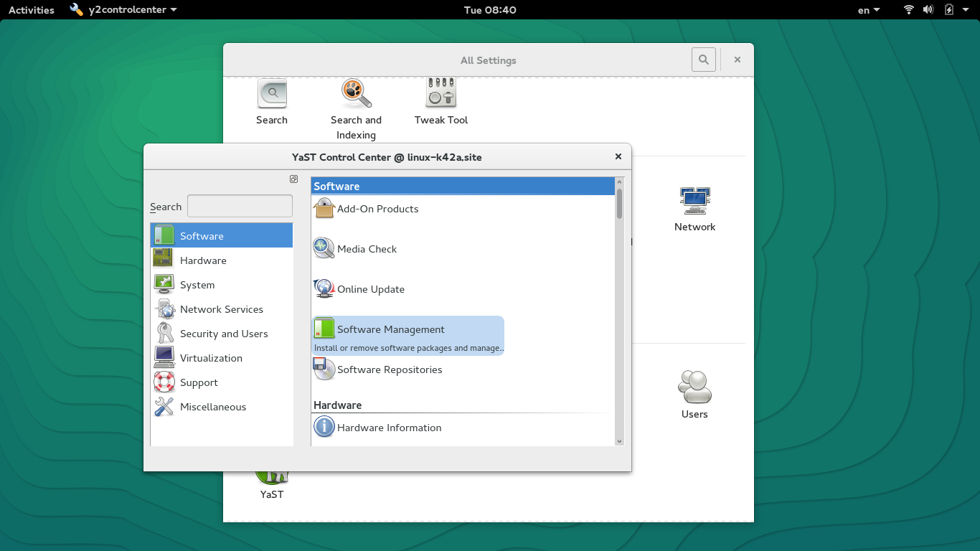Select Virtualization category in sidebar

[211, 358]
